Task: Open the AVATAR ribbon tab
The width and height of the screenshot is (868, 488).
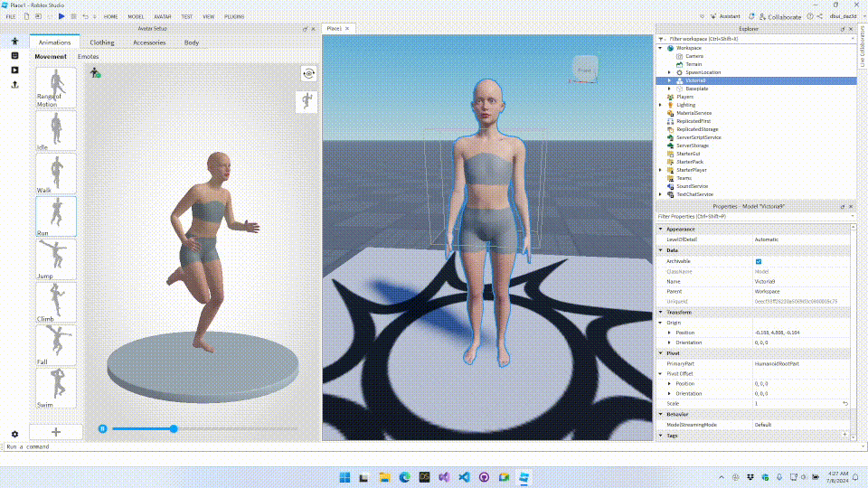Action: point(162,16)
